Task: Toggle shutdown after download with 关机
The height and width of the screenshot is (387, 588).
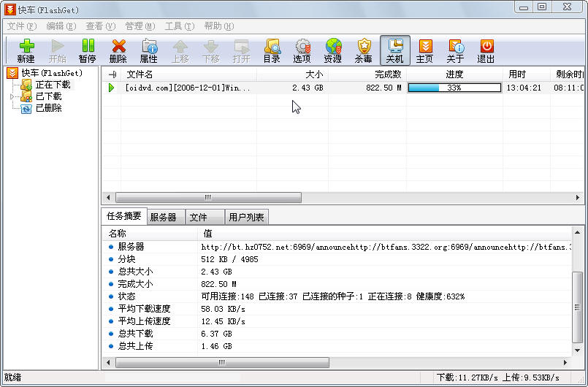Action: pyautogui.click(x=395, y=50)
